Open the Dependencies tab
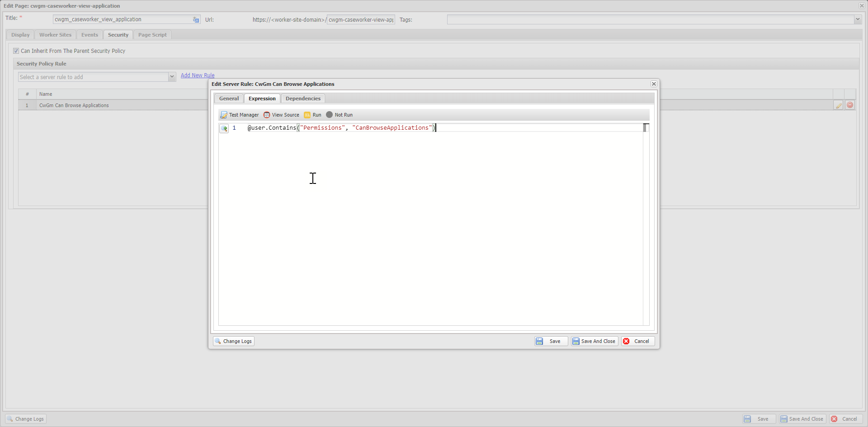 coord(303,99)
